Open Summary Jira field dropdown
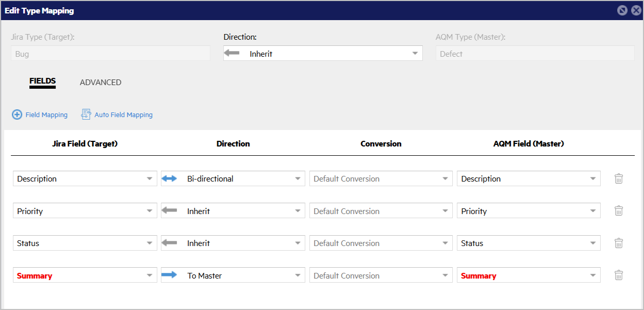This screenshot has width=644, height=310. (149, 275)
